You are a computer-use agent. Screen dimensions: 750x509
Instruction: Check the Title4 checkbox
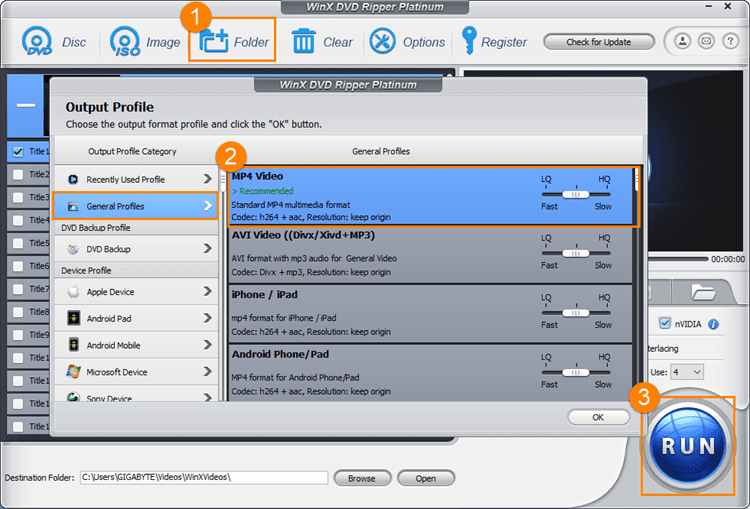(18, 220)
